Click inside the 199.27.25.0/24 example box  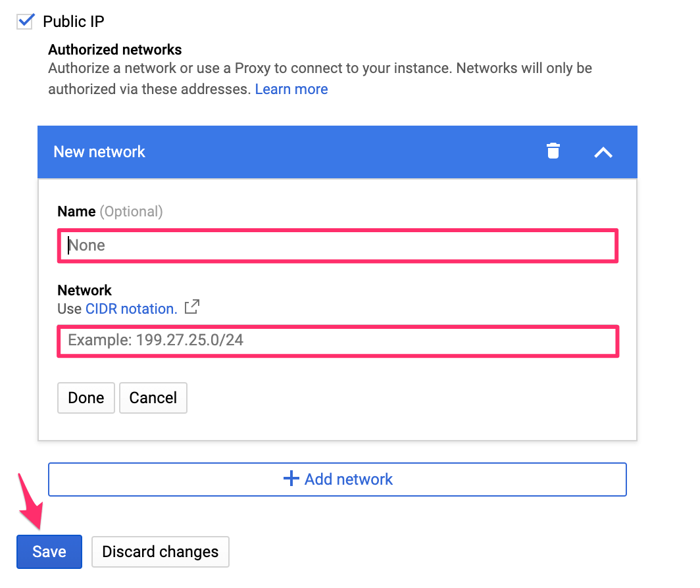[x=337, y=341]
